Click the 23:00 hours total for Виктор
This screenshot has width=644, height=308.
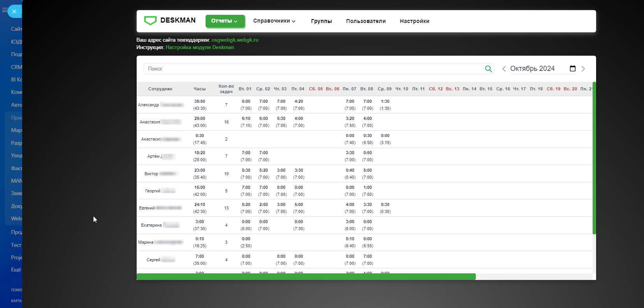pyautogui.click(x=200, y=170)
